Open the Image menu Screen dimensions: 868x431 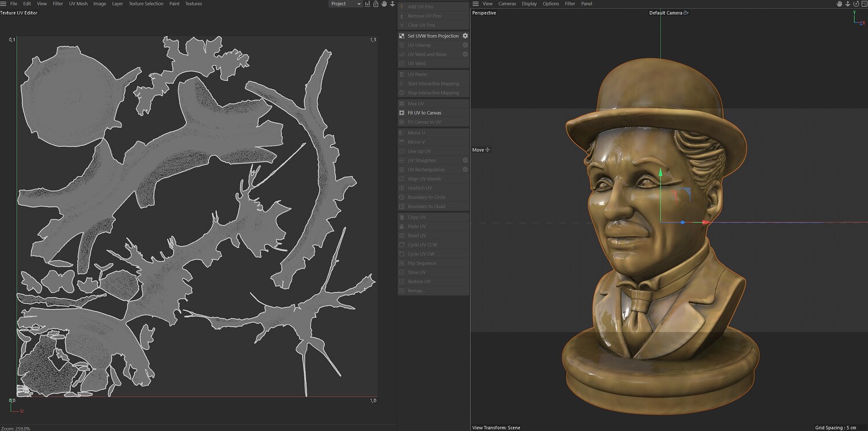coord(100,3)
